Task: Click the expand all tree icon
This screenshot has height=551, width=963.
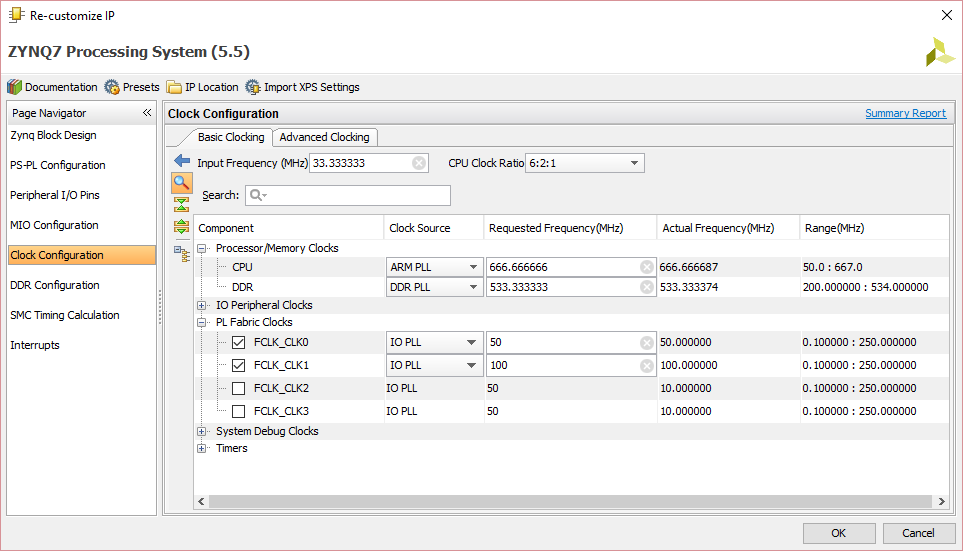Action: click(x=182, y=227)
